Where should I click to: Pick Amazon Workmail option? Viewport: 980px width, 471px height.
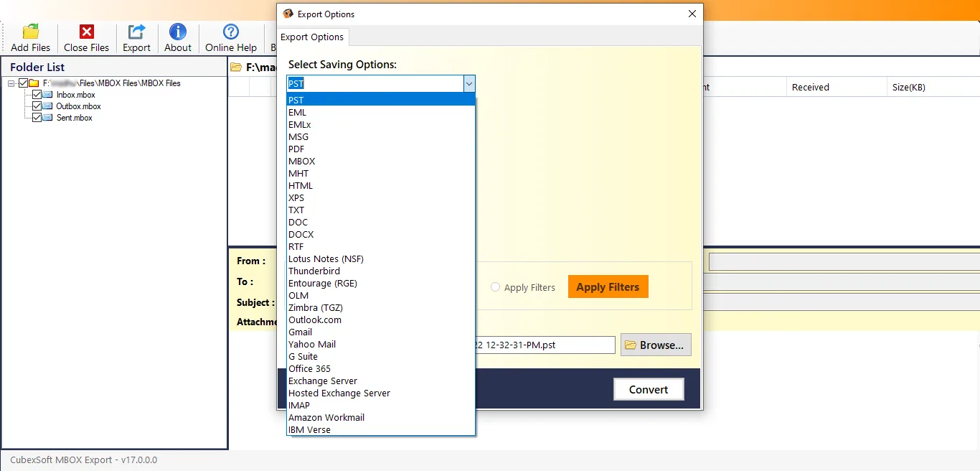[x=381, y=417]
